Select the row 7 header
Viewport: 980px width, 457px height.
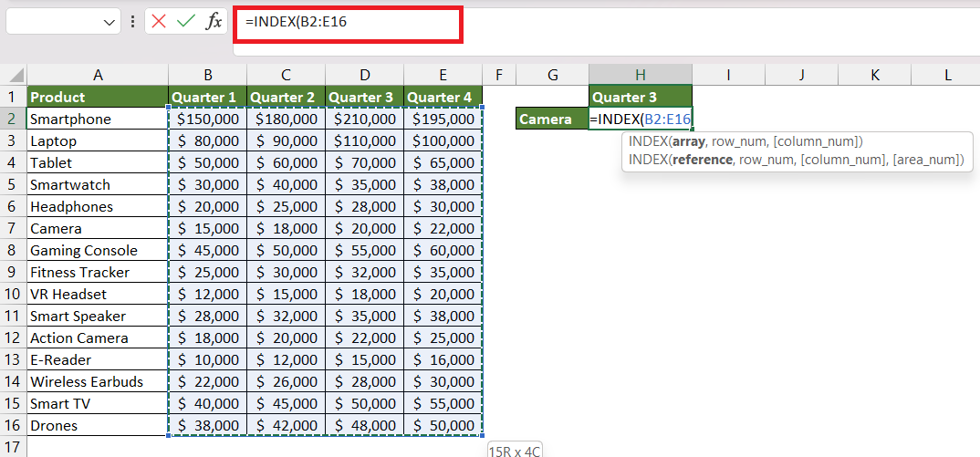(x=13, y=228)
